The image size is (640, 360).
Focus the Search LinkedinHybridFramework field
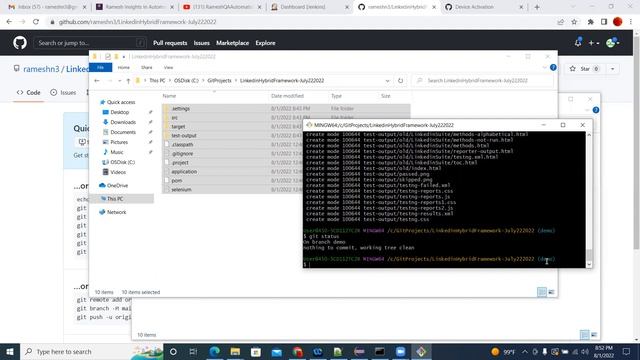tap(483, 81)
